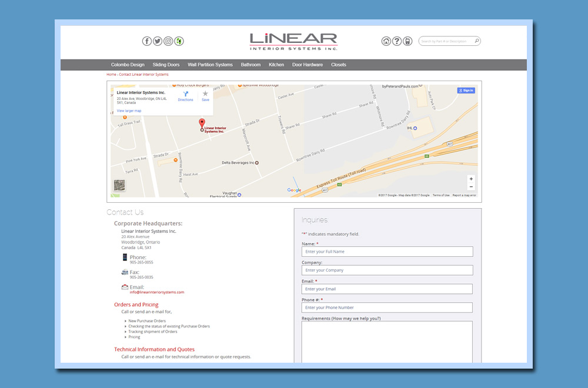Click the Save star on the map card
588x388 pixels.
[205, 93]
